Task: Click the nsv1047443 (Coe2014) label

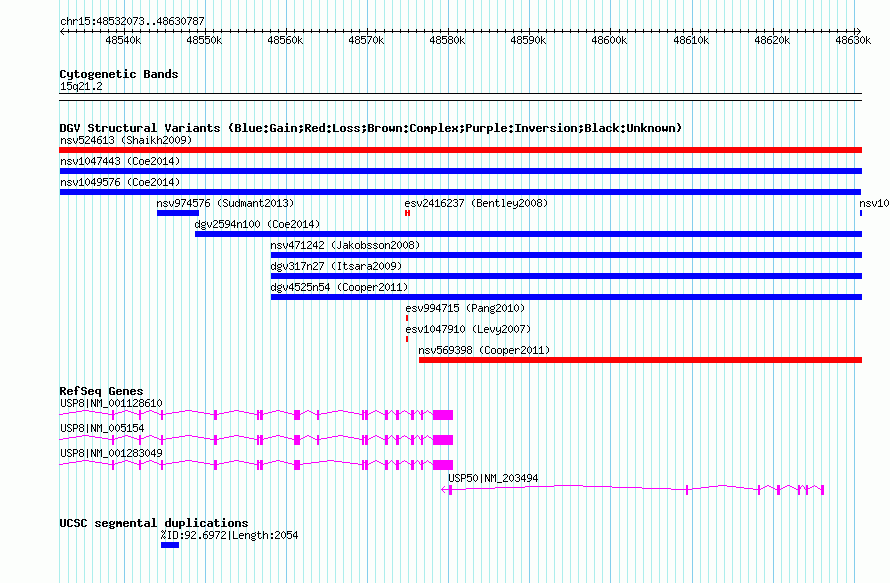Action: [120, 161]
